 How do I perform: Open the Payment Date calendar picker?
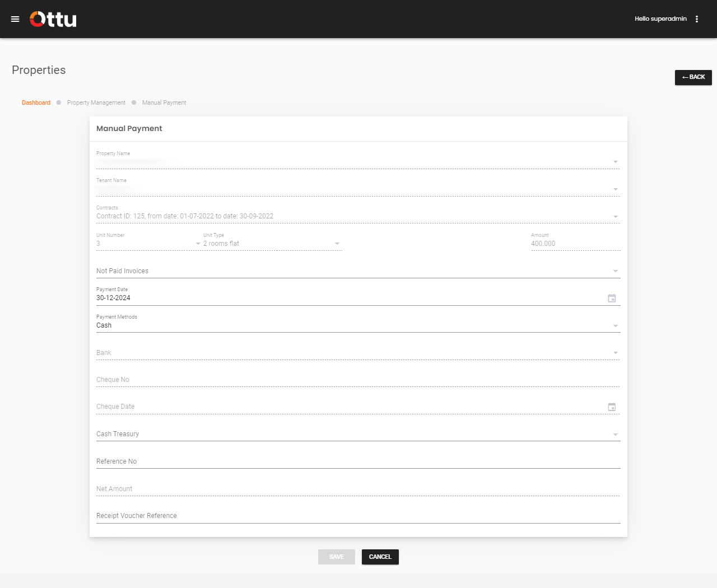[612, 298]
